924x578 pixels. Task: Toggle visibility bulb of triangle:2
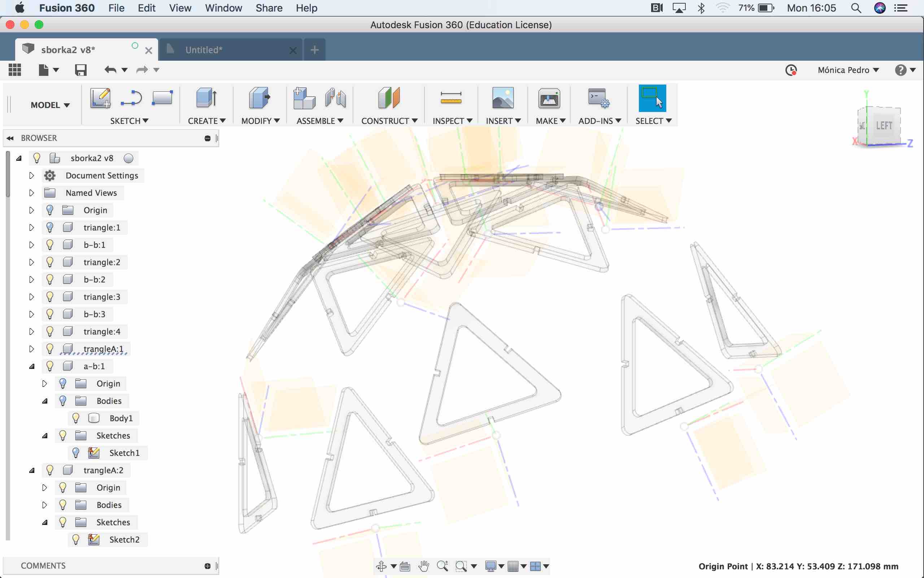point(50,262)
